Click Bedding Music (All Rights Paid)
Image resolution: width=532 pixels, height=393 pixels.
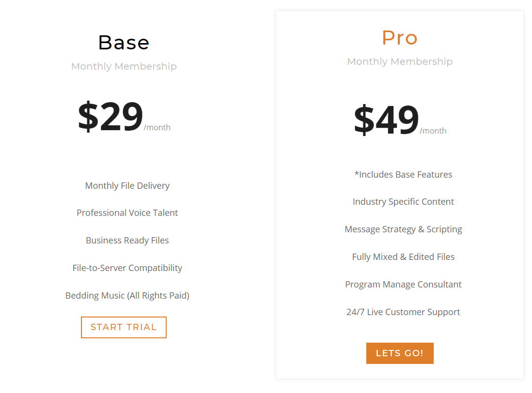coord(127,295)
